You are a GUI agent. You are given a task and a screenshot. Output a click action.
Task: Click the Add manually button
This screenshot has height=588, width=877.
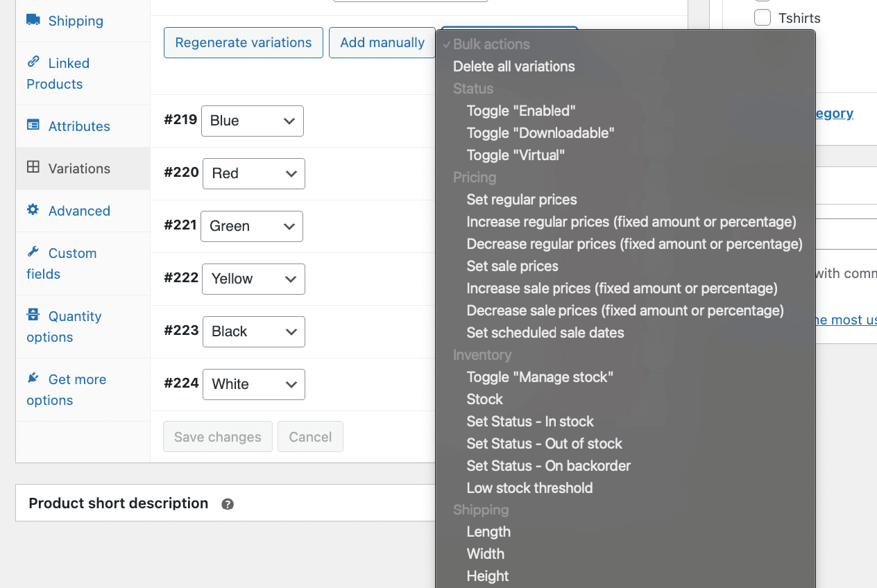click(x=382, y=42)
